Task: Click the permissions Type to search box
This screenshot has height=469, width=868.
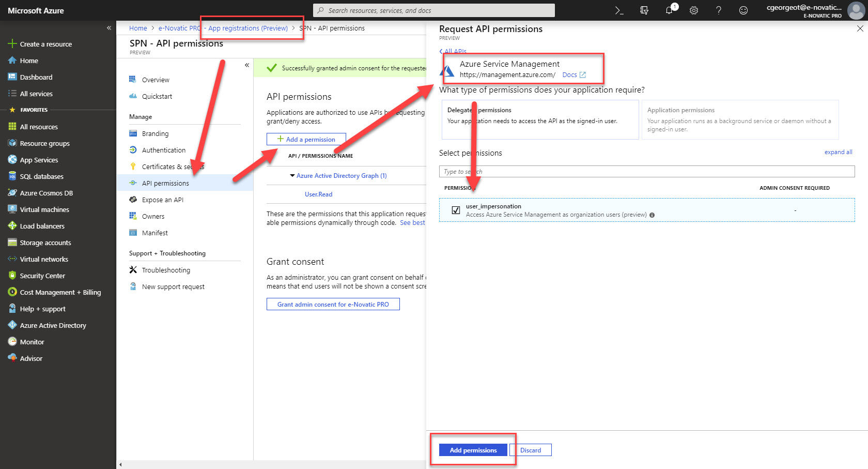Action: 647,171
